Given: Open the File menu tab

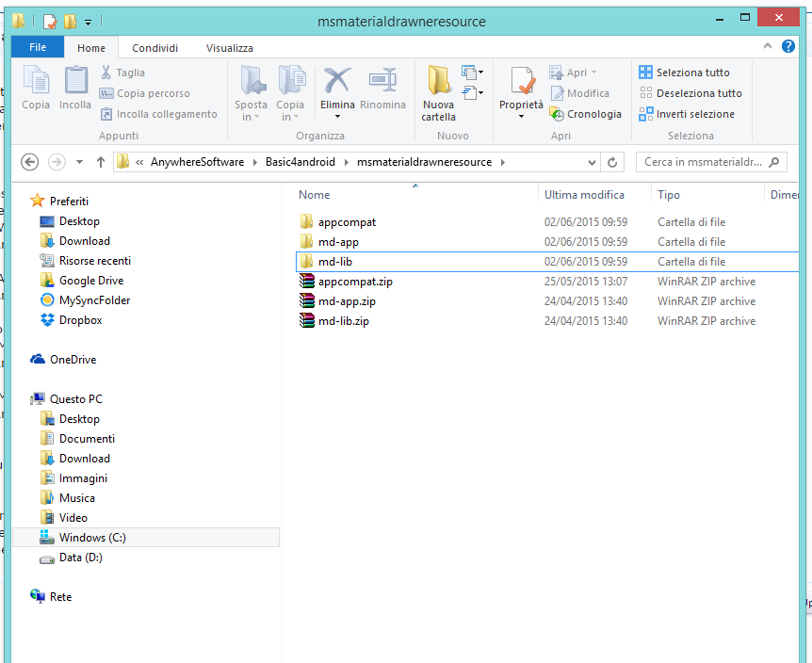Looking at the screenshot, I should [x=38, y=47].
